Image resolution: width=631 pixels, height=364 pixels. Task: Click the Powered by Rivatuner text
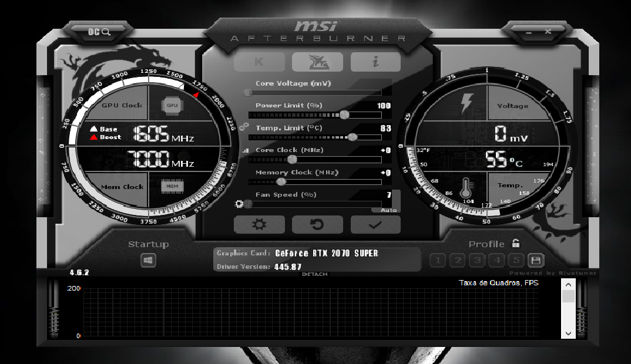pos(553,273)
